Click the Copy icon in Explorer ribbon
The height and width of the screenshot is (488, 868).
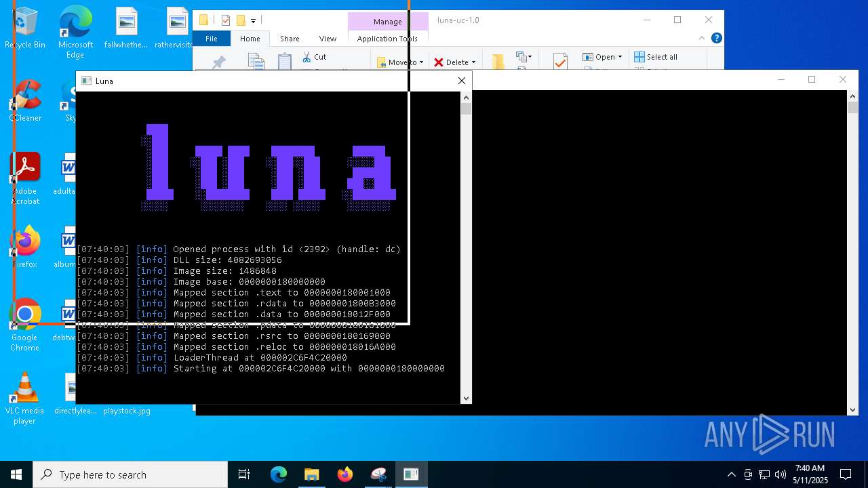[x=256, y=62]
